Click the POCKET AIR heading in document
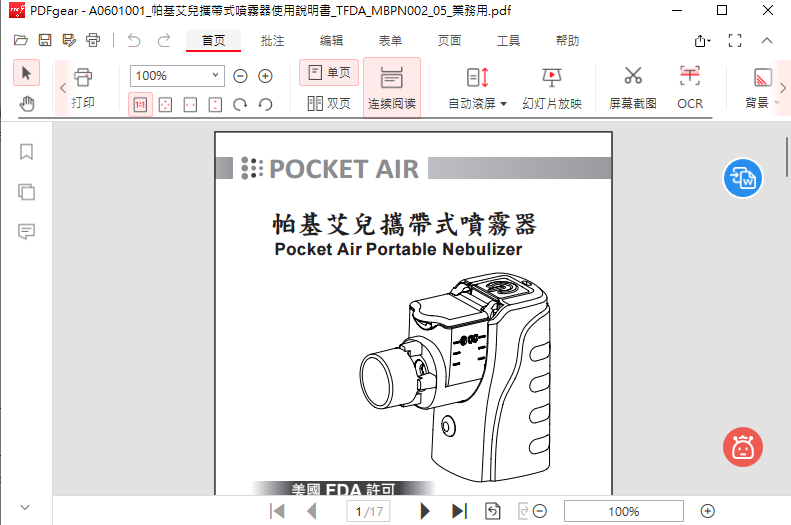Image resolution: width=791 pixels, height=525 pixels. coord(344,169)
